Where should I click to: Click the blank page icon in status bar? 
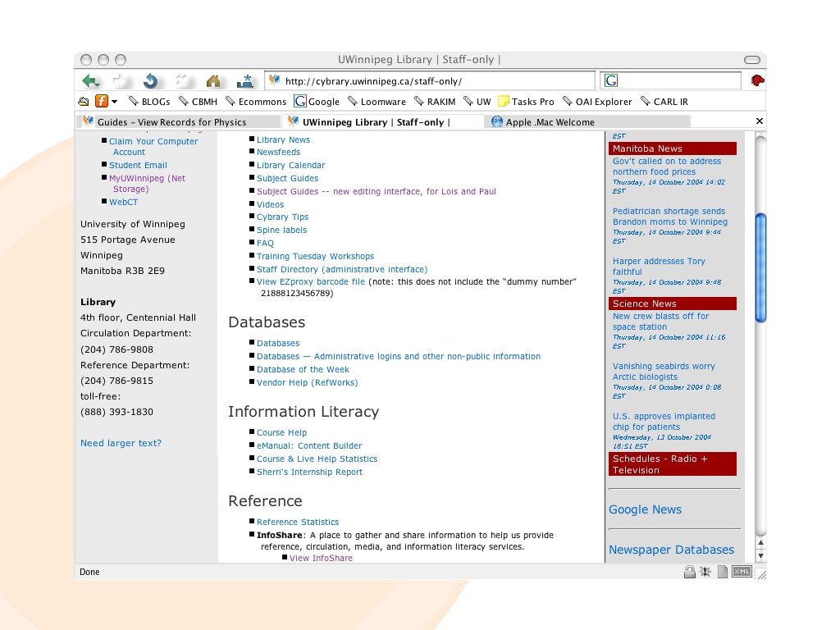pos(723,572)
